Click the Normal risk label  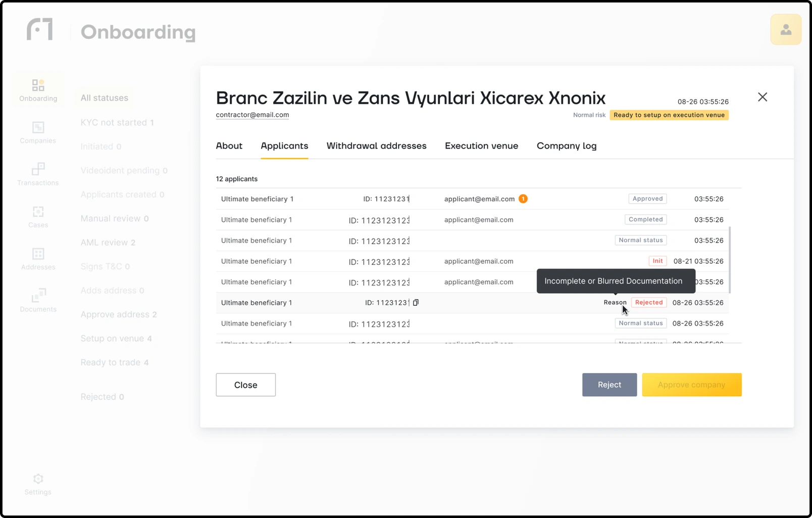[x=589, y=115]
